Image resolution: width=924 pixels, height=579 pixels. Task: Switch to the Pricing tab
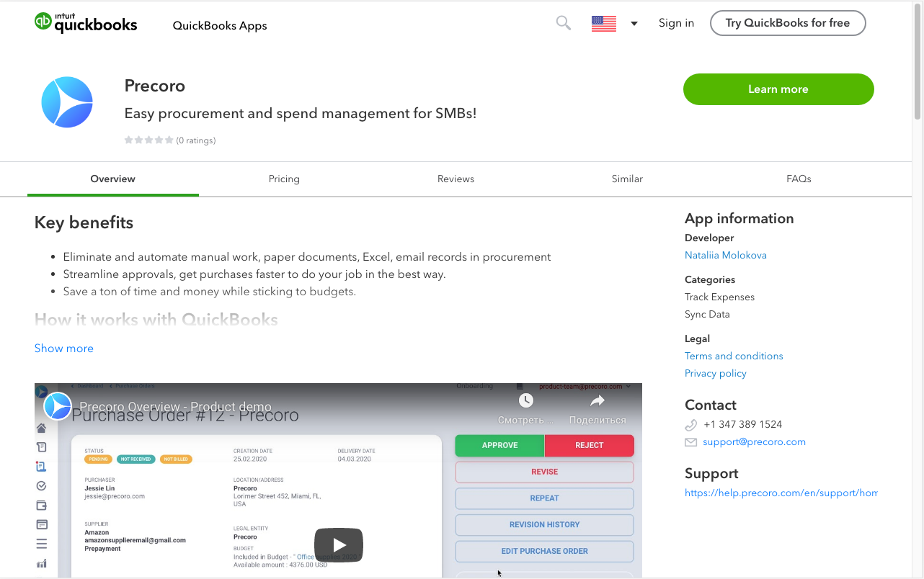click(x=284, y=179)
